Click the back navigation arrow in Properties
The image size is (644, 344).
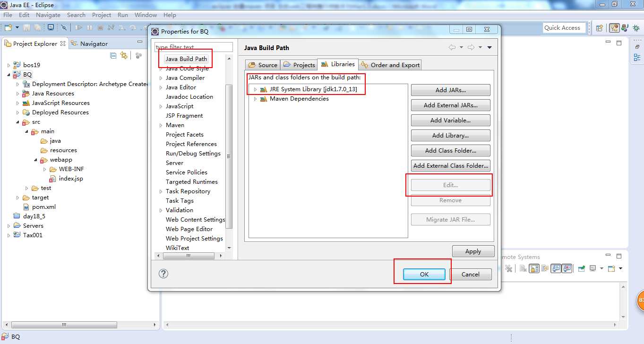tap(452, 47)
